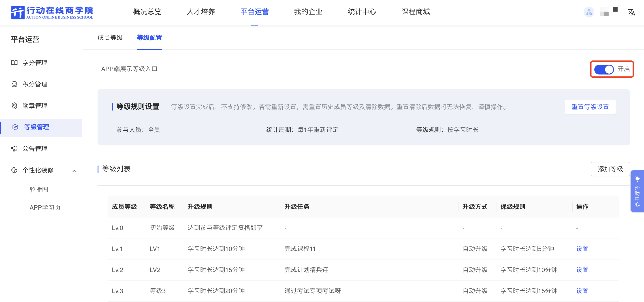Viewport: 644px width, 302px height.
Task: Click 设置 for the Lv.2 row
Action: [x=582, y=270]
